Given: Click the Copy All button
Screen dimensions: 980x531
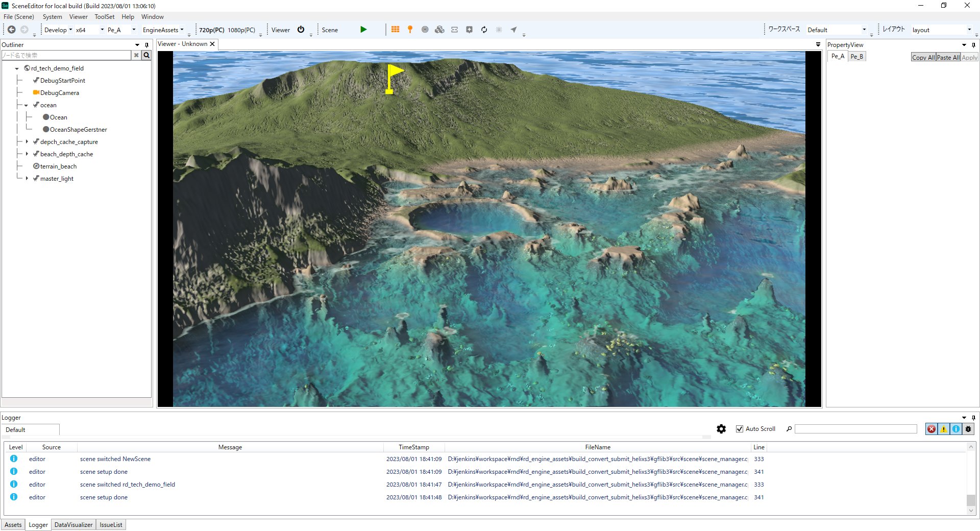Looking at the screenshot, I should click(923, 57).
